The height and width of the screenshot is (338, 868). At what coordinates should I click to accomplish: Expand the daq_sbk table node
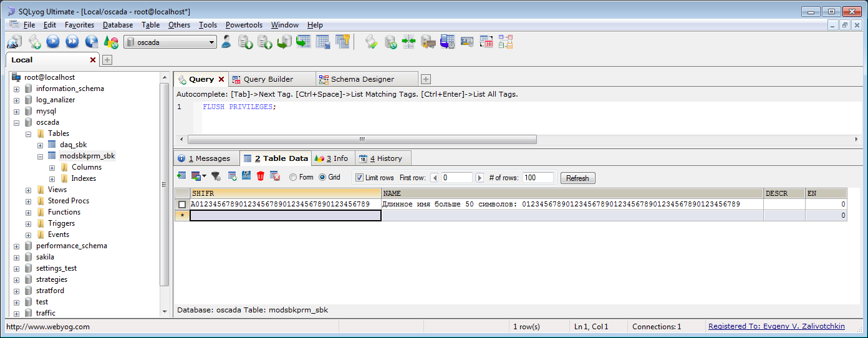[x=40, y=145]
